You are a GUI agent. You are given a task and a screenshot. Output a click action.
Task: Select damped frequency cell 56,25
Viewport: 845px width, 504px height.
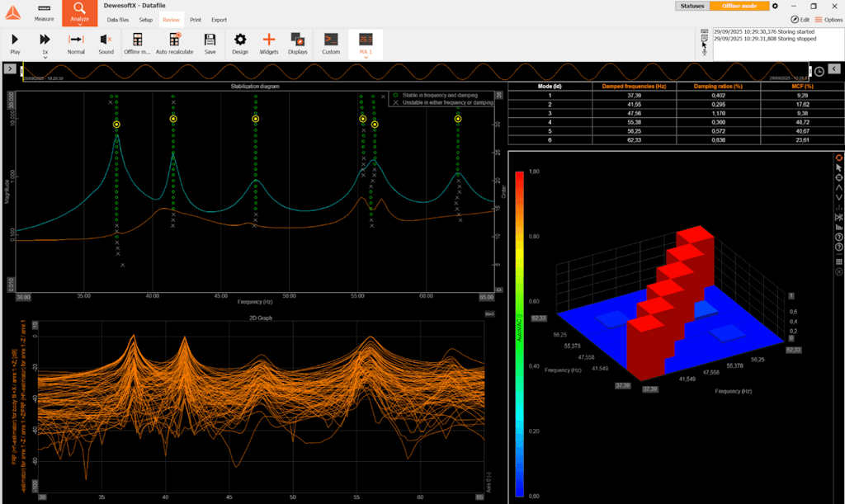pos(634,131)
